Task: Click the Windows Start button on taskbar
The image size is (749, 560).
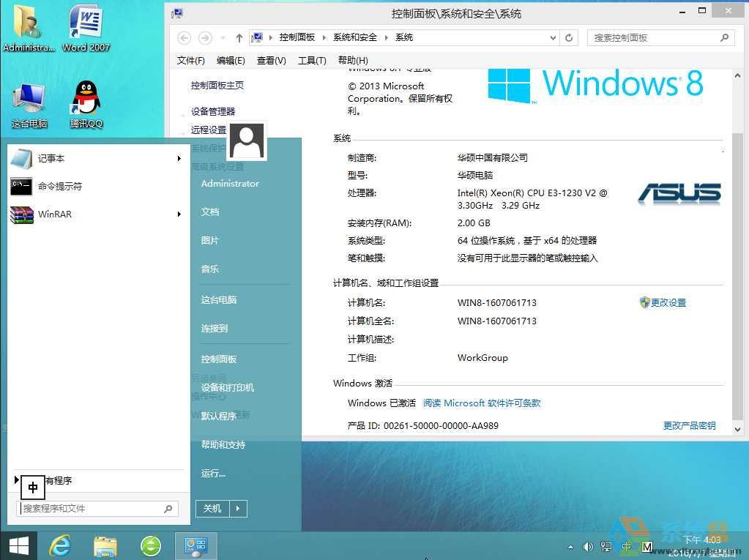Action: pyautogui.click(x=19, y=545)
